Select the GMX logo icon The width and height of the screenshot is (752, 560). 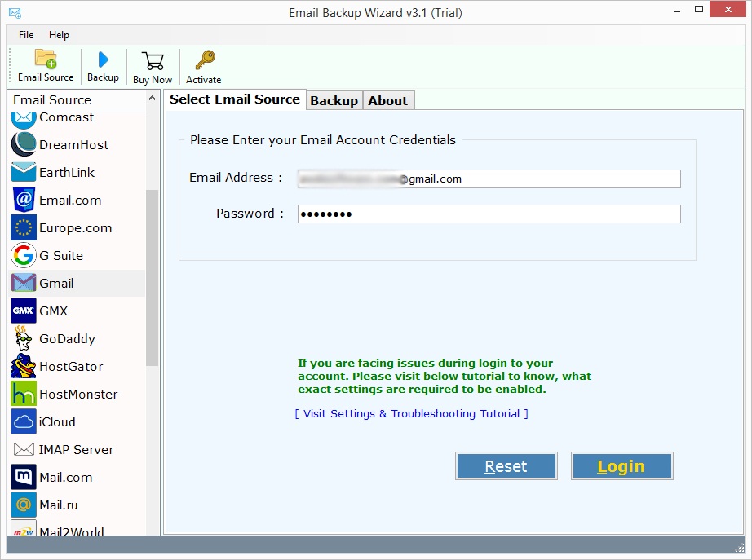pyautogui.click(x=24, y=311)
